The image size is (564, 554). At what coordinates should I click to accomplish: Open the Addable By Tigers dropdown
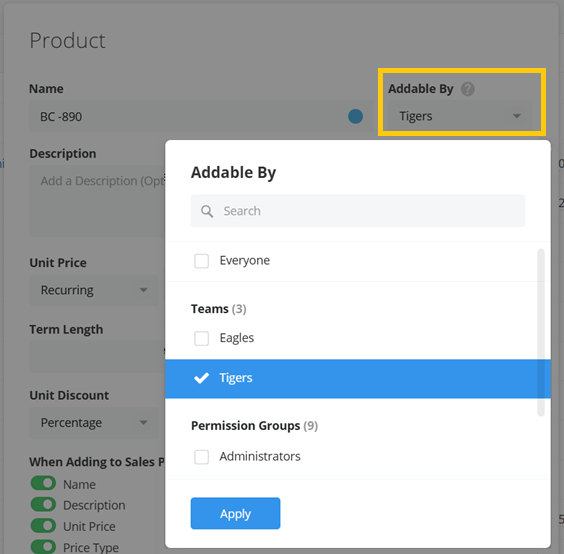[460, 116]
